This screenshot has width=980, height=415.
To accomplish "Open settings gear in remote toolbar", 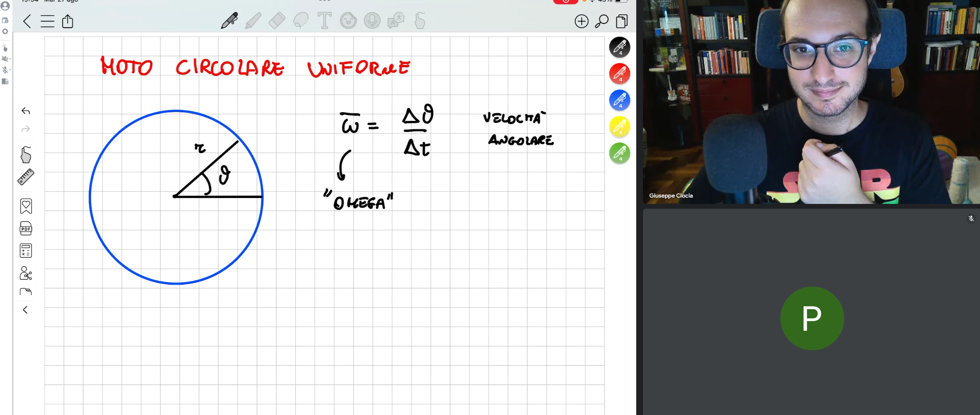I will click(x=5, y=31).
